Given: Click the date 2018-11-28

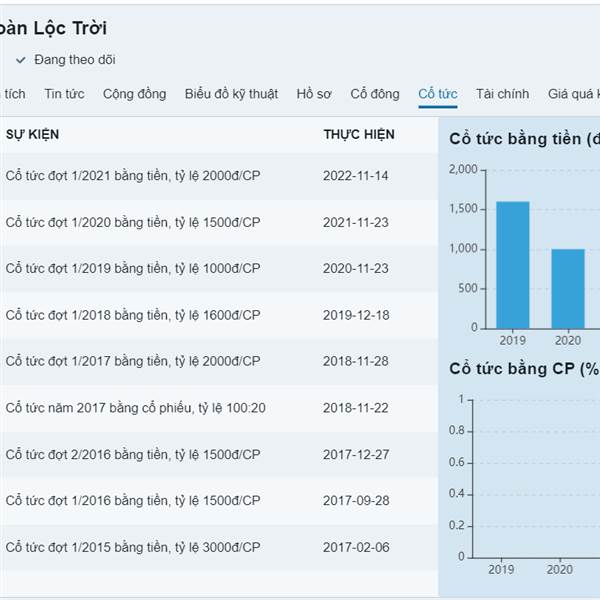Looking at the screenshot, I should pos(355,362).
